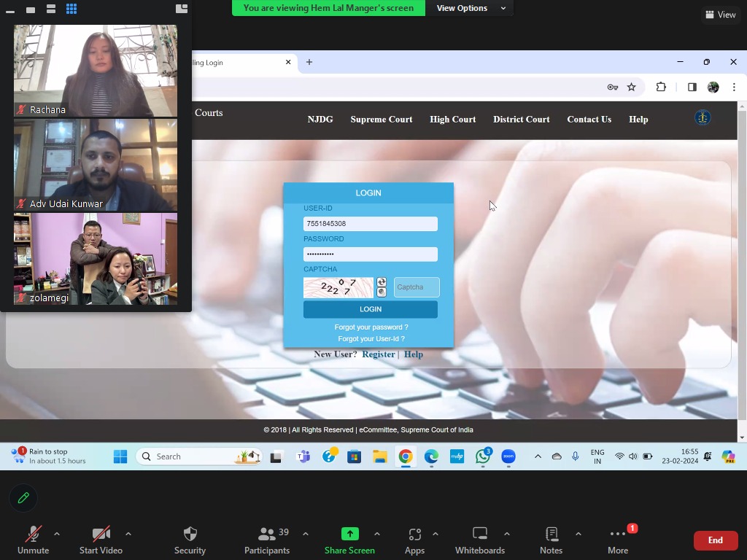This screenshot has width=747, height=560.
Task: Open the Chrome profile avatar
Action: pyautogui.click(x=713, y=87)
